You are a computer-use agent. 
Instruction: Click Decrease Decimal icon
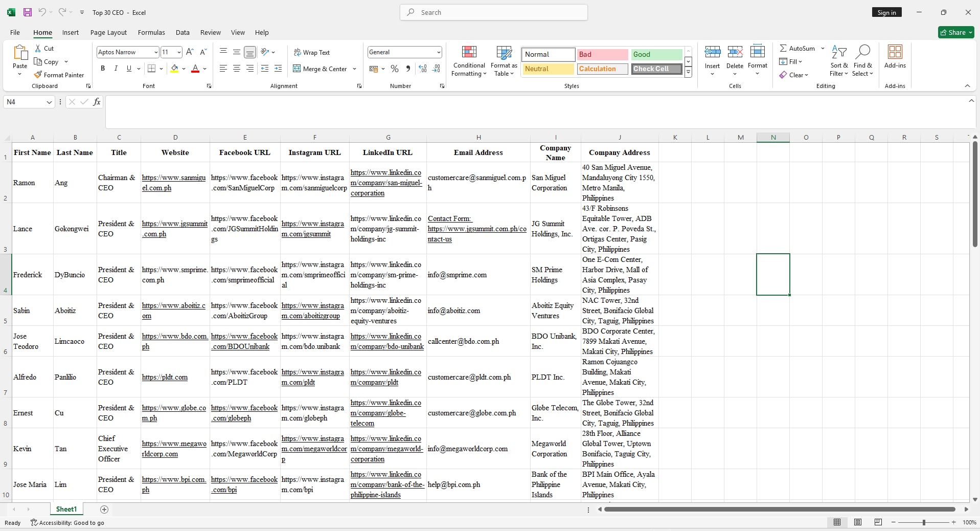[x=436, y=69]
